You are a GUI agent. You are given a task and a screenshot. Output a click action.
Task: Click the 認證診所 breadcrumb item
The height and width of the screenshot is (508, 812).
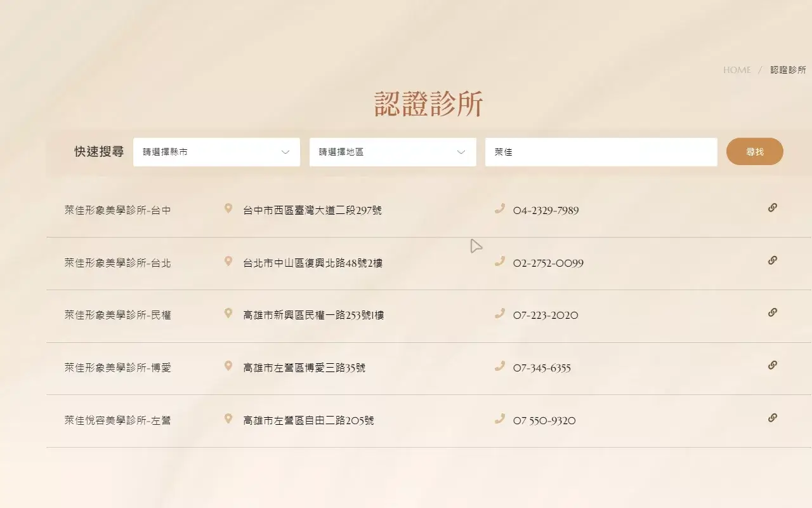pos(788,70)
